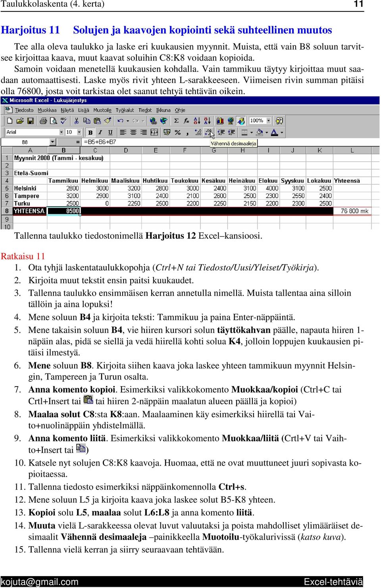Screen dimensions: 381x588
Task: Expand the Font Color dropdown arrow
Action: click(282, 132)
